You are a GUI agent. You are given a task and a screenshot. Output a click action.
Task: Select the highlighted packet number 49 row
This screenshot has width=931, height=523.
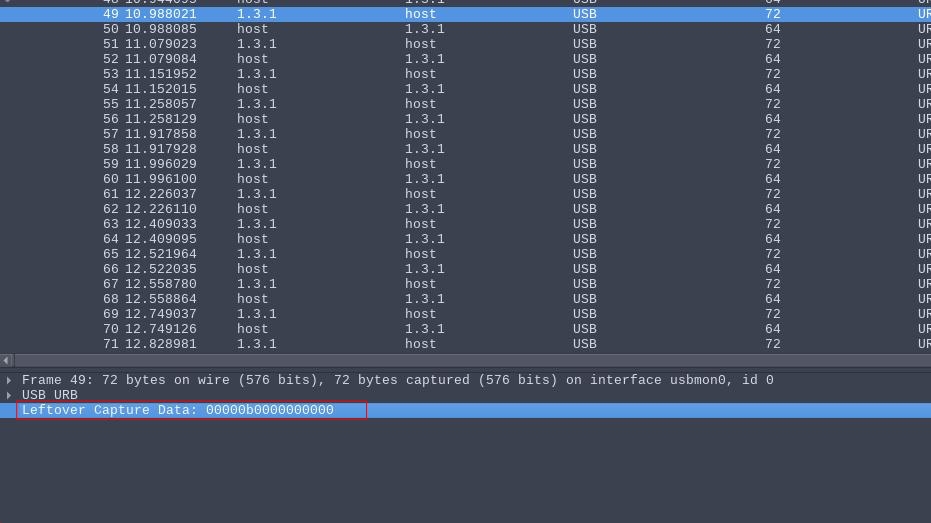coord(400,14)
